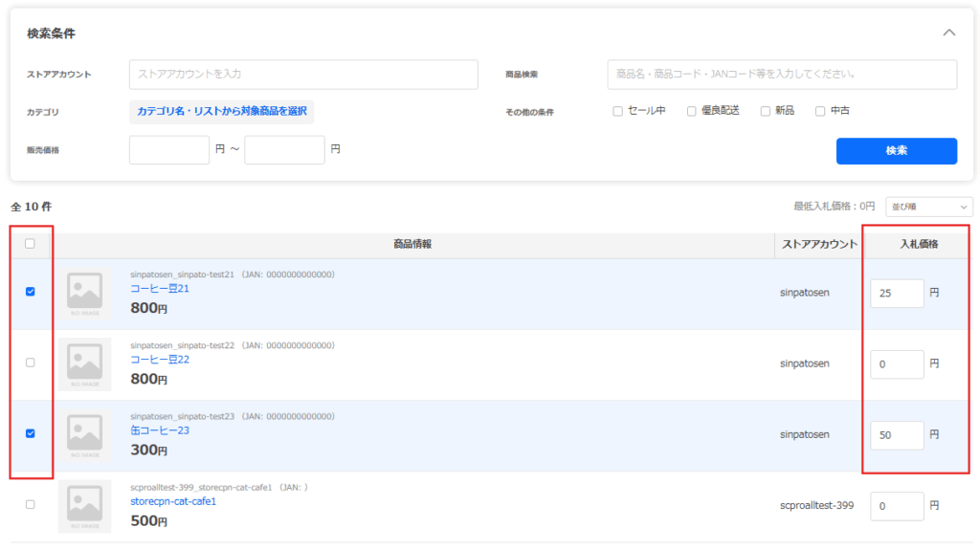Click the ストアアカウント input field
980x550 pixels.
coord(303,75)
